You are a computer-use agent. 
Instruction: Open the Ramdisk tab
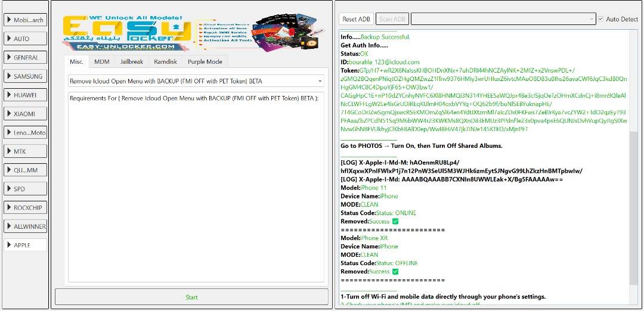point(165,61)
